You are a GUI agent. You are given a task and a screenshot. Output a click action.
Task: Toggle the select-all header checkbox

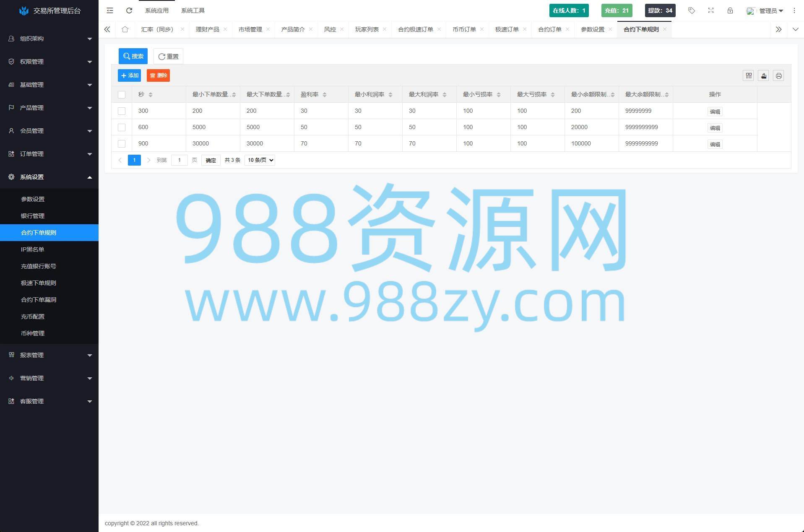(x=122, y=95)
